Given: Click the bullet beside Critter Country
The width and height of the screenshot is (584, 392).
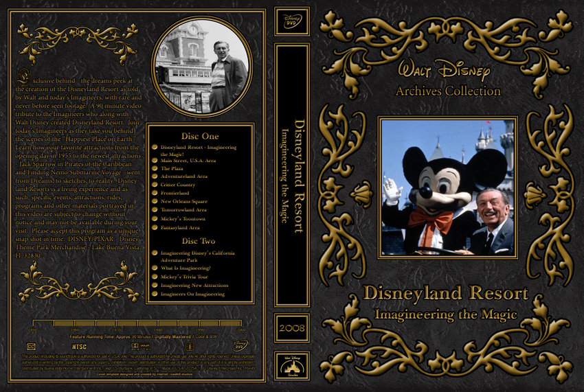Looking at the screenshot, I should click(x=155, y=184).
